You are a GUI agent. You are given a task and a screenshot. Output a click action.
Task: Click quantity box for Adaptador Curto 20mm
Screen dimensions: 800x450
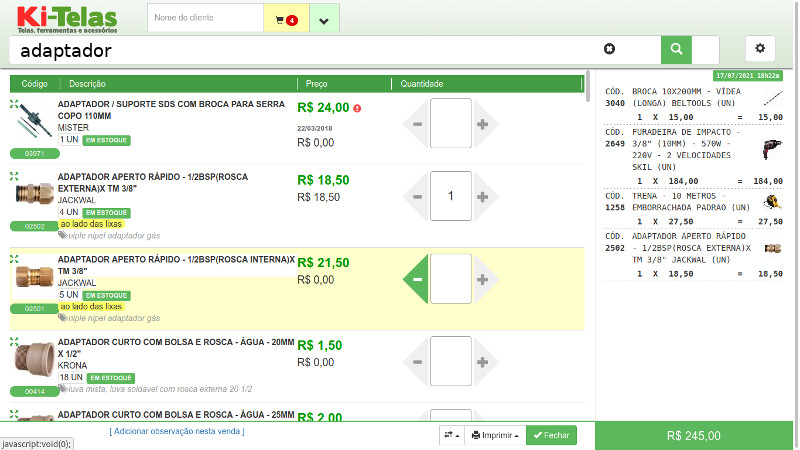[x=451, y=361]
